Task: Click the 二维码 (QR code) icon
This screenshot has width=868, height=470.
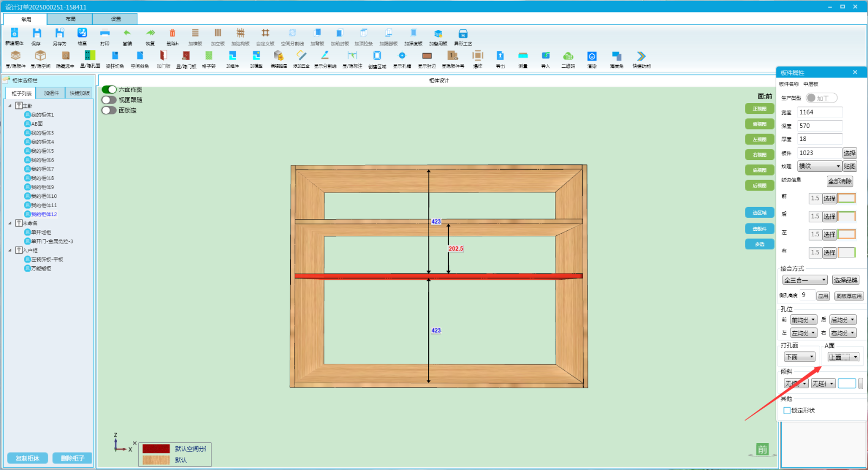Action: (x=568, y=56)
